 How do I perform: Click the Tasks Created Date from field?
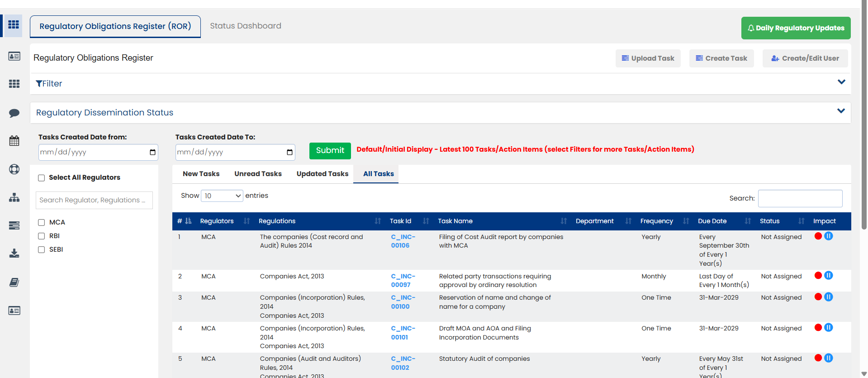tap(98, 152)
